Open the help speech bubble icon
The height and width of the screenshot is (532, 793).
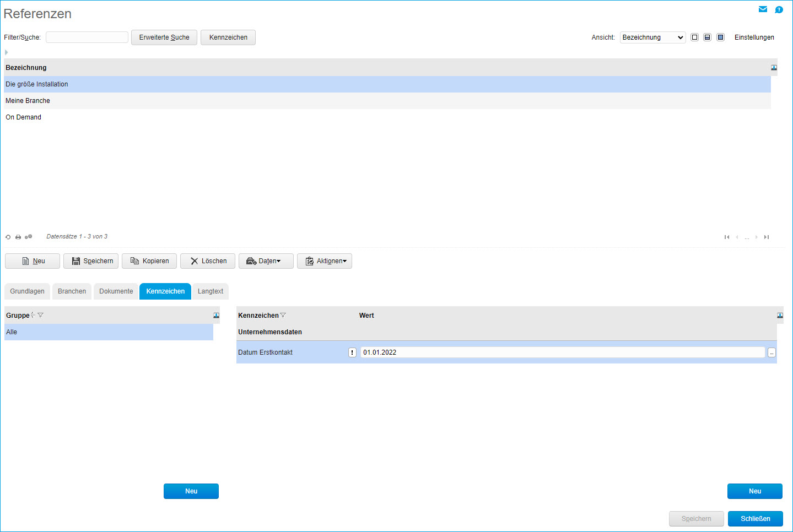(779, 9)
